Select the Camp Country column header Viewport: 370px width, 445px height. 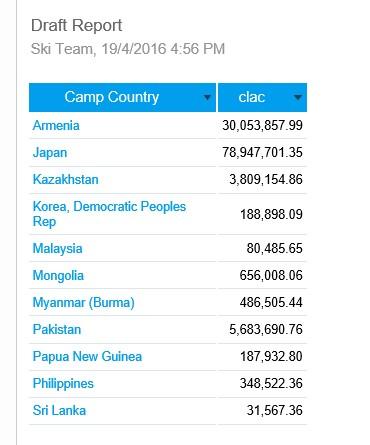122,97
